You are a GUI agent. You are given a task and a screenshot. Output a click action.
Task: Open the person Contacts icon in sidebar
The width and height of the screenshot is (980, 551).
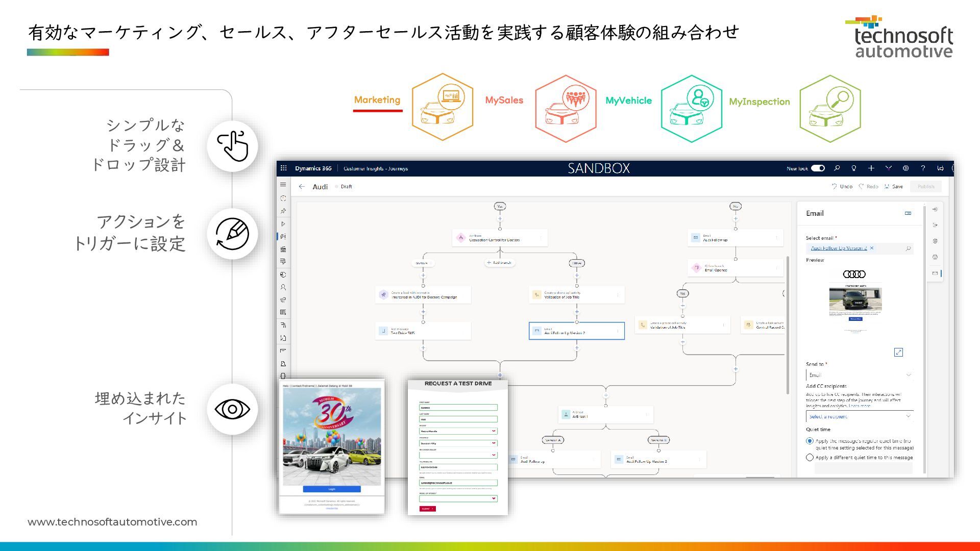tap(283, 287)
